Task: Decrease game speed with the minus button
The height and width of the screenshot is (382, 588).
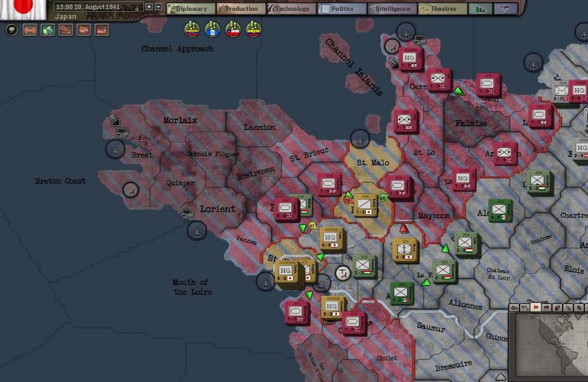Action: 158,7
